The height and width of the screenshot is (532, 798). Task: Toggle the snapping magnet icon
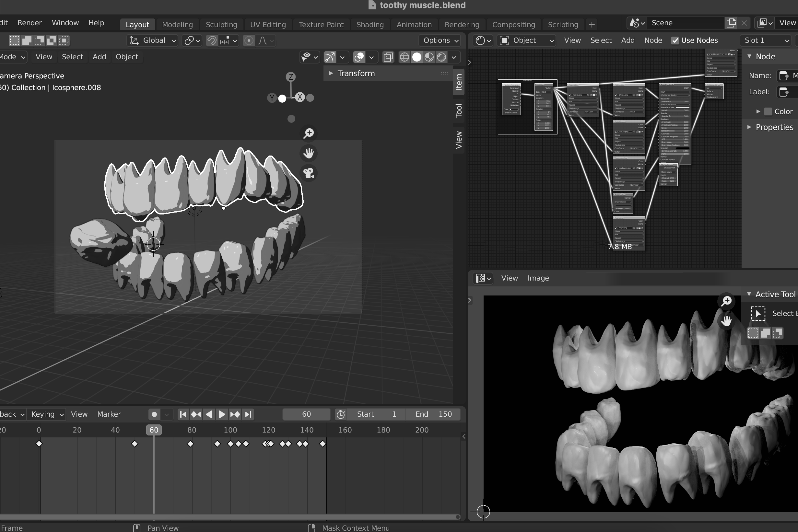coord(212,41)
